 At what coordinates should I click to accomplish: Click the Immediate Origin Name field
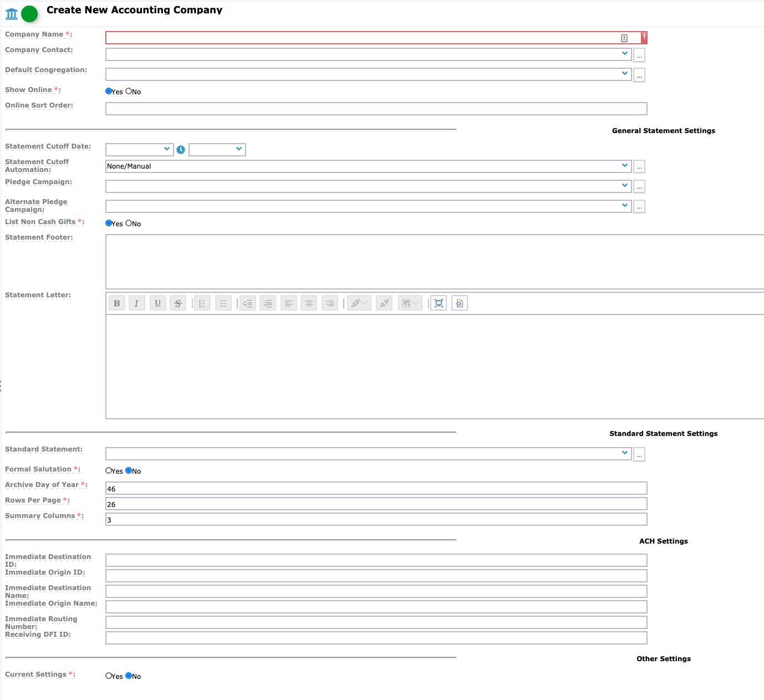tap(376, 607)
